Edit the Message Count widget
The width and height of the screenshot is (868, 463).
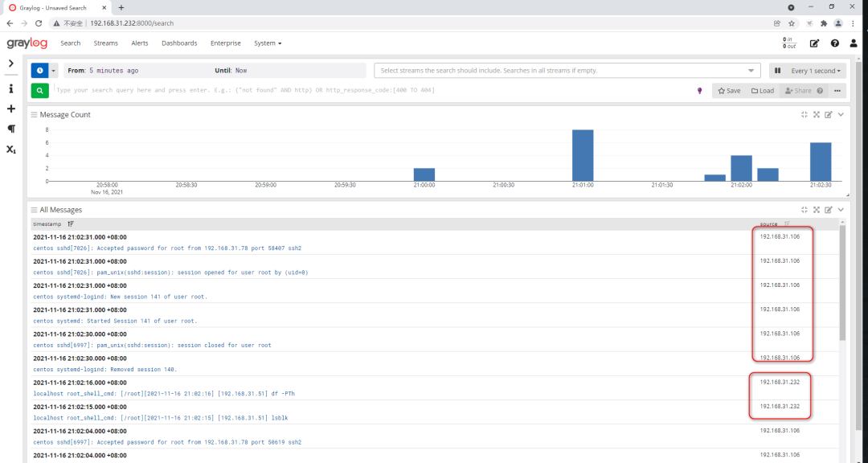click(829, 115)
